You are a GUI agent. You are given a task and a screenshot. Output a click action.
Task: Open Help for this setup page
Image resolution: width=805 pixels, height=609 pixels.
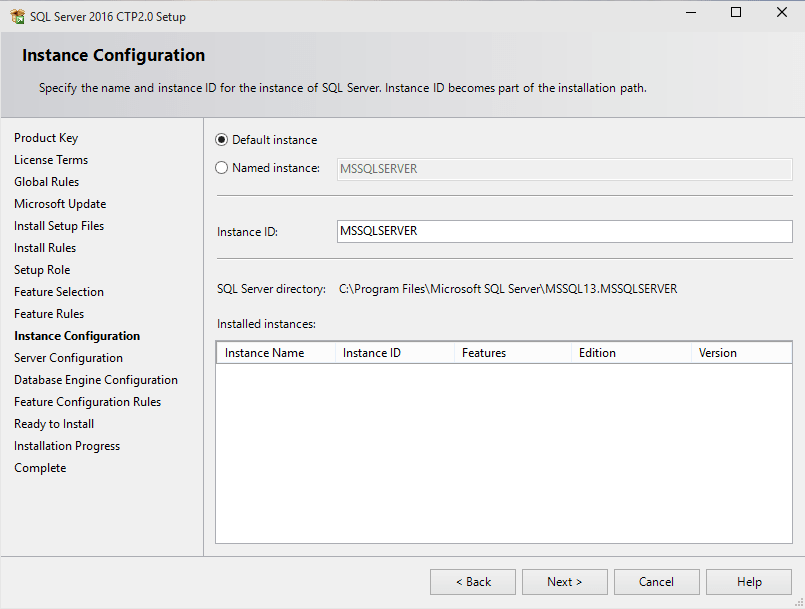pyautogui.click(x=749, y=582)
